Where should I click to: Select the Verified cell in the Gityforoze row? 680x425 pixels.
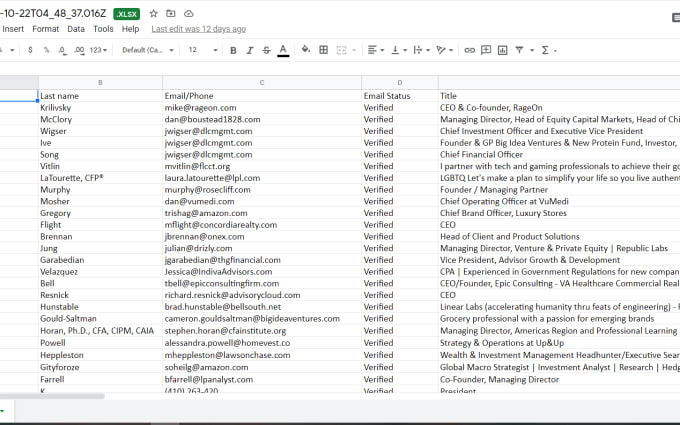399,367
